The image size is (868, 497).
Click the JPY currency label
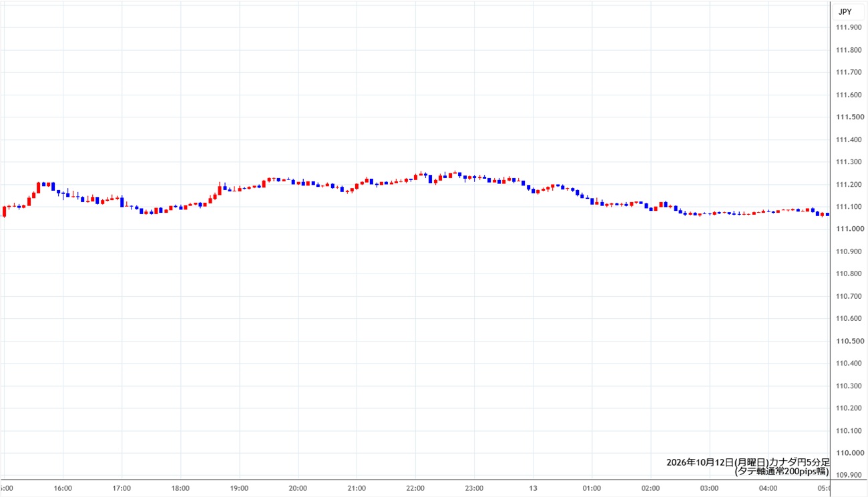tap(845, 11)
